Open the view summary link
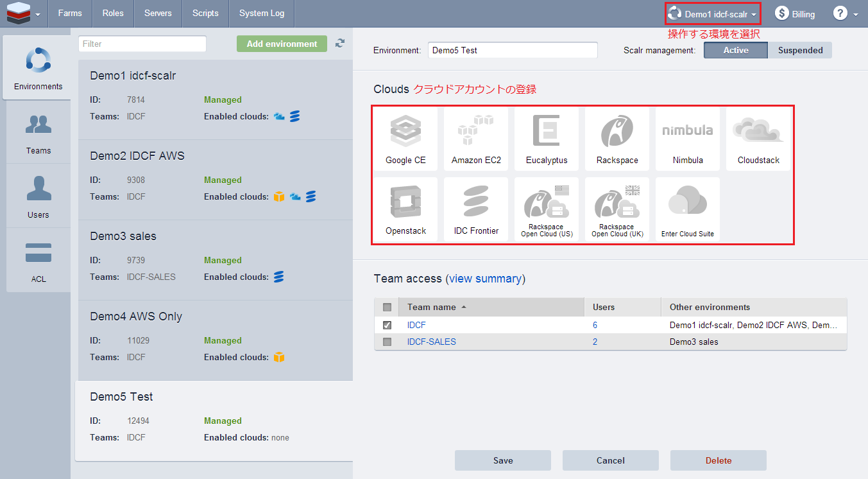The image size is (868, 479). point(485,279)
